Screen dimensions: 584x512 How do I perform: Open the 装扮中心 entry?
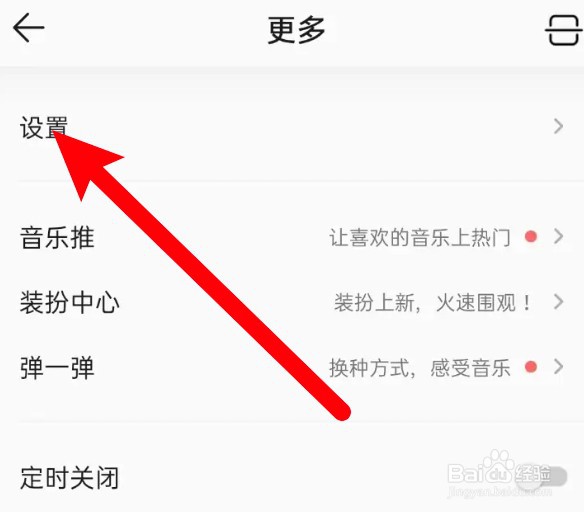(x=292, y=302)
